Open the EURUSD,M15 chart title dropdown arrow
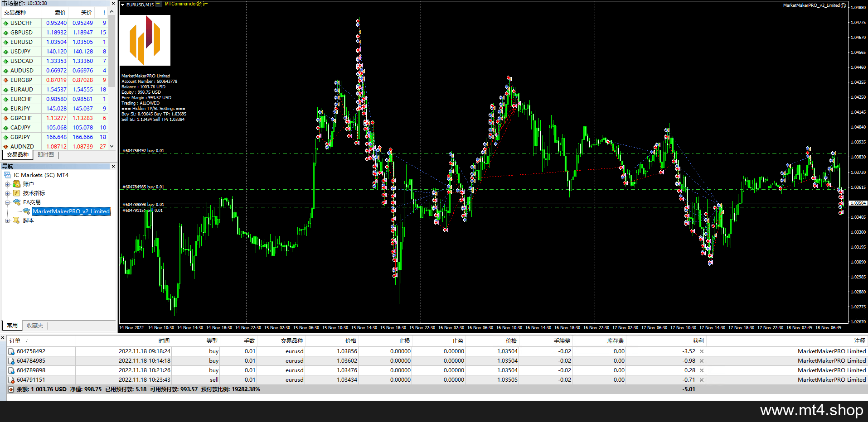 pyautogui.click(x=123, y=5)
